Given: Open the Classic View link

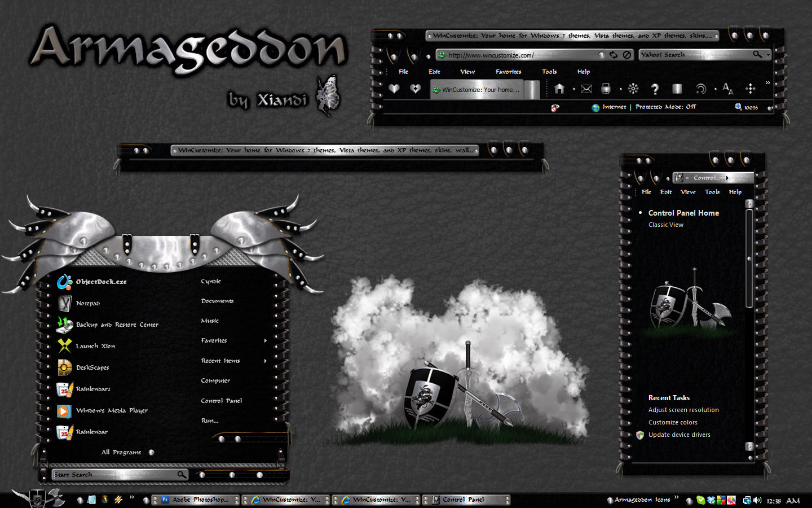Looking at the screenshot, I should 666,225.
